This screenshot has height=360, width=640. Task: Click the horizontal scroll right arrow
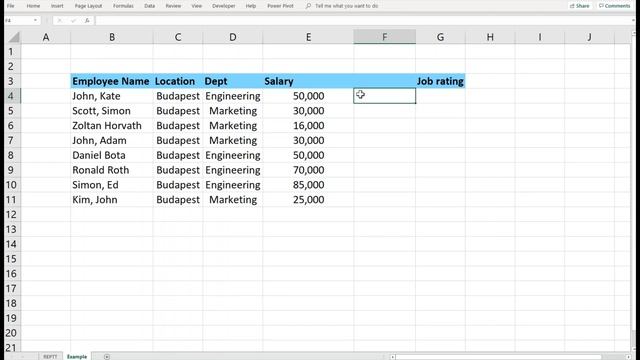point(629,357)
